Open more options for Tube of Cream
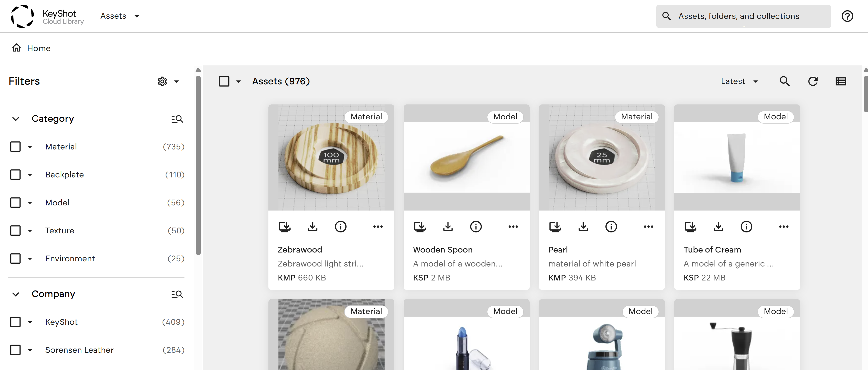Screen dimensions: 868x370 (x=783, y=227)
